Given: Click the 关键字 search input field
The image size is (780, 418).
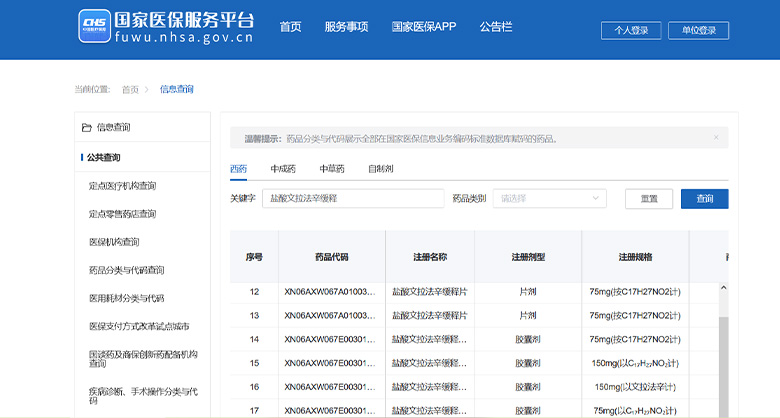Looking at the screenshot, I should tap(353, 199).
